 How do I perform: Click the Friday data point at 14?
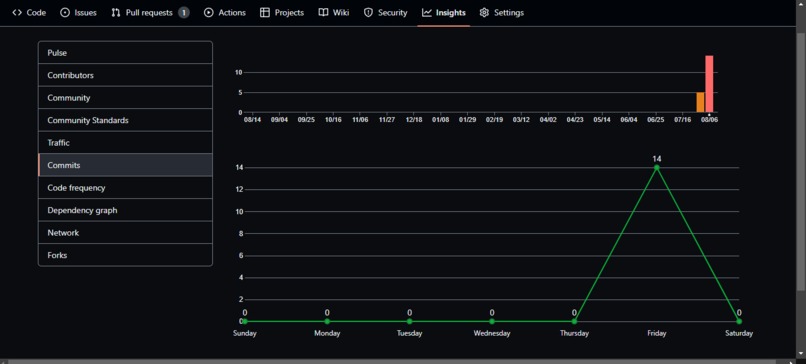coord(656,168)
